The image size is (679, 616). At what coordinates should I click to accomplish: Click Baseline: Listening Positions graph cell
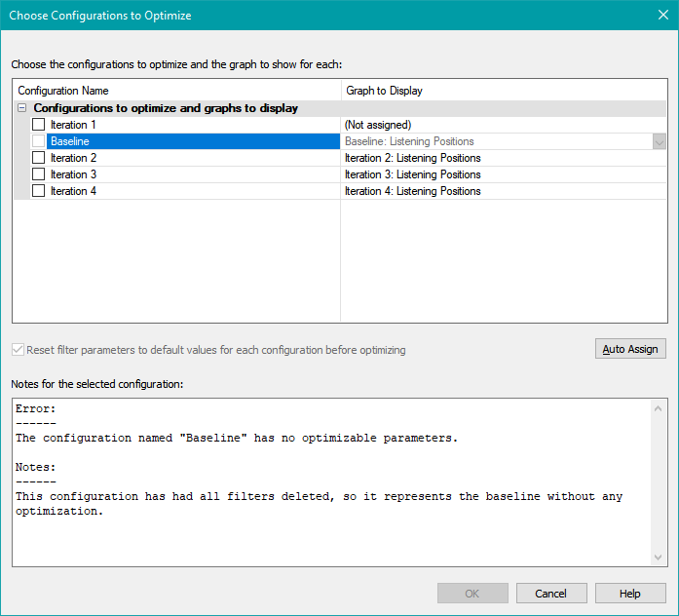point(497,141)
